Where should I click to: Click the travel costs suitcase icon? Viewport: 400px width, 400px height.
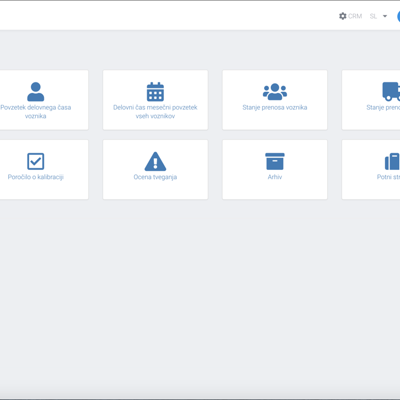tap(392, 161)
